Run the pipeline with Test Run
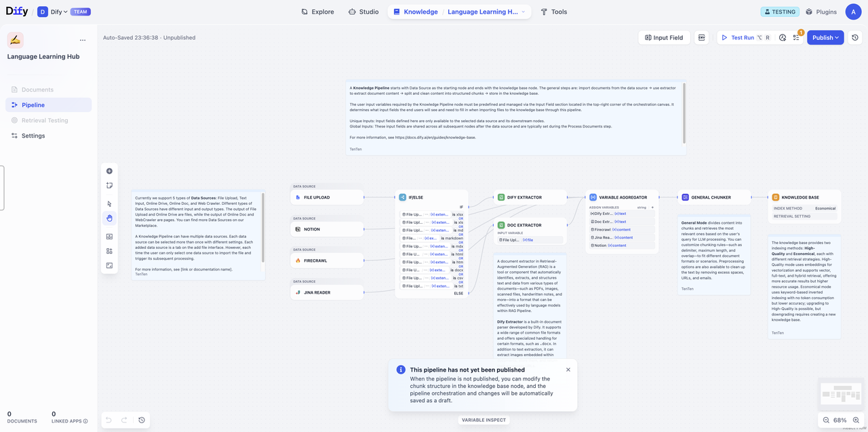 [741, 37]
